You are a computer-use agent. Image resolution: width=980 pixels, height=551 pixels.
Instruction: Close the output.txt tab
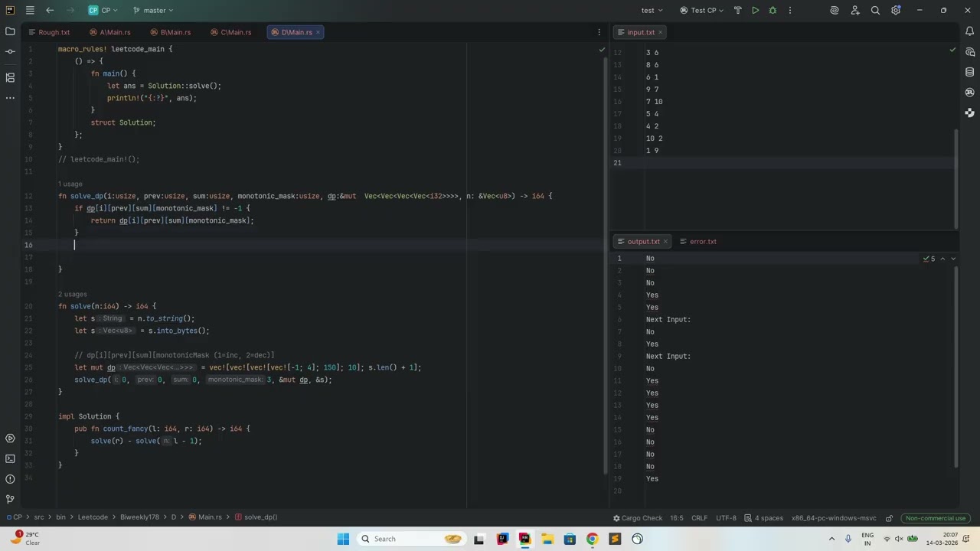(x=665, y=242)
